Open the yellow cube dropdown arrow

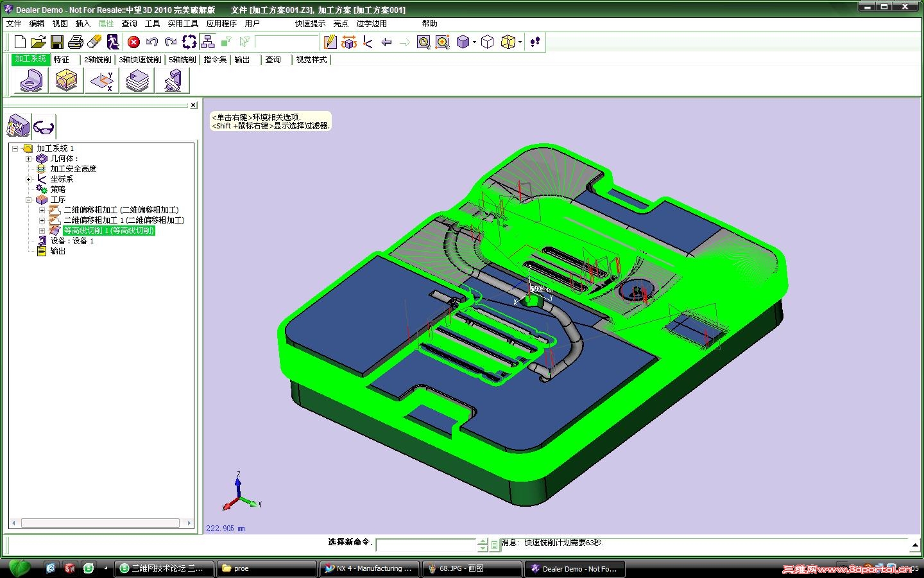(520, 42)
